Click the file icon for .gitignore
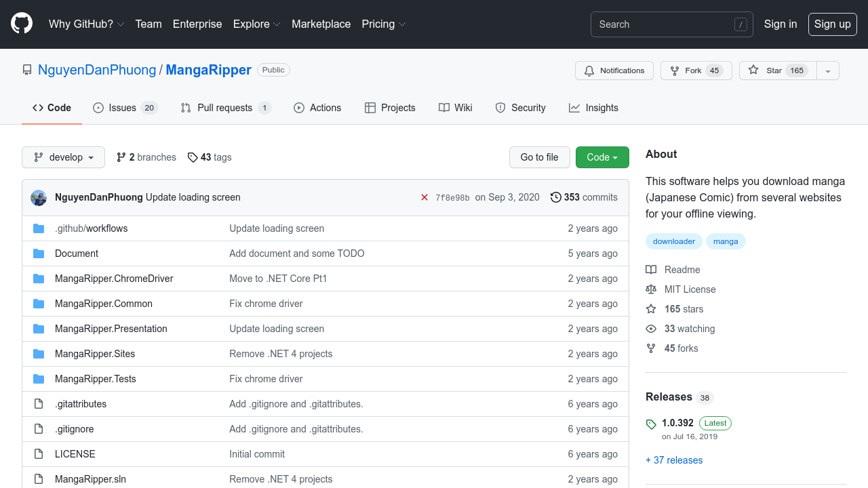The height and width of the screenshot is (488, 868). 39,429
